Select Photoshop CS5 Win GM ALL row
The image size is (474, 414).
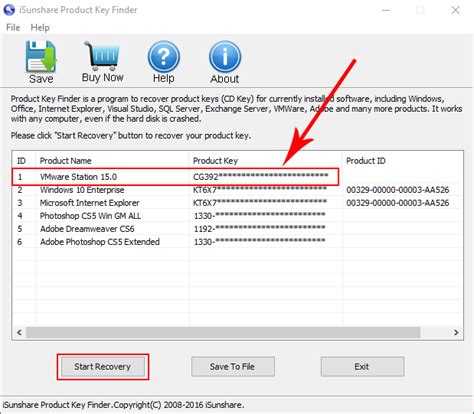pyautogui.click(x=238, y=216)
